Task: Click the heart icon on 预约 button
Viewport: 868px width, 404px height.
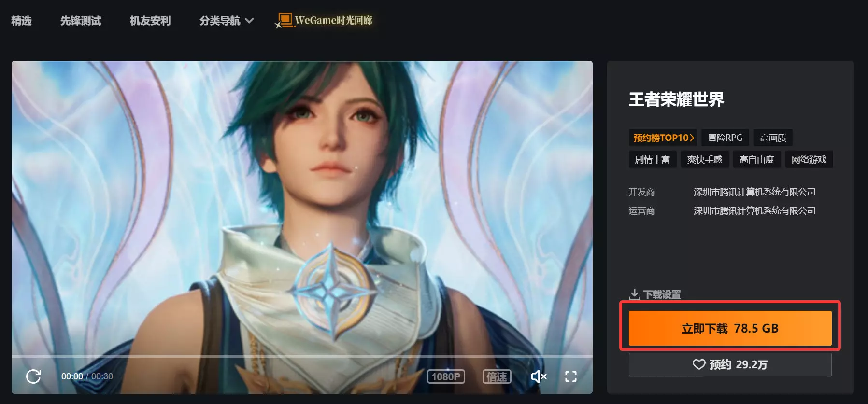Action: [x=699, y=364]
